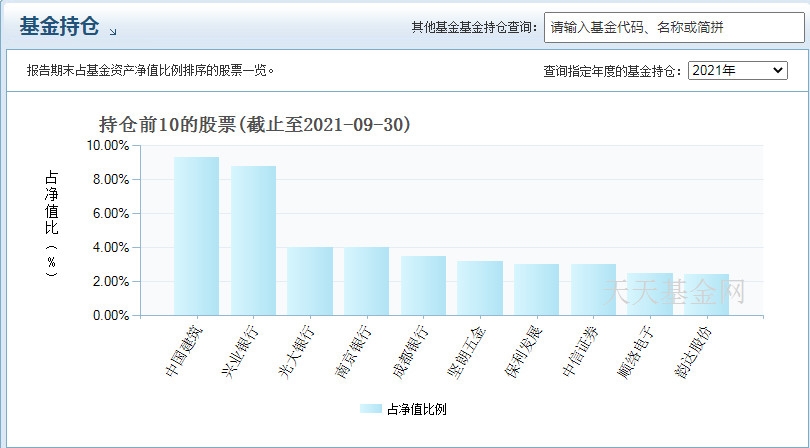
Task: Click the fund code search input field
Action: [x=674, y=27]
